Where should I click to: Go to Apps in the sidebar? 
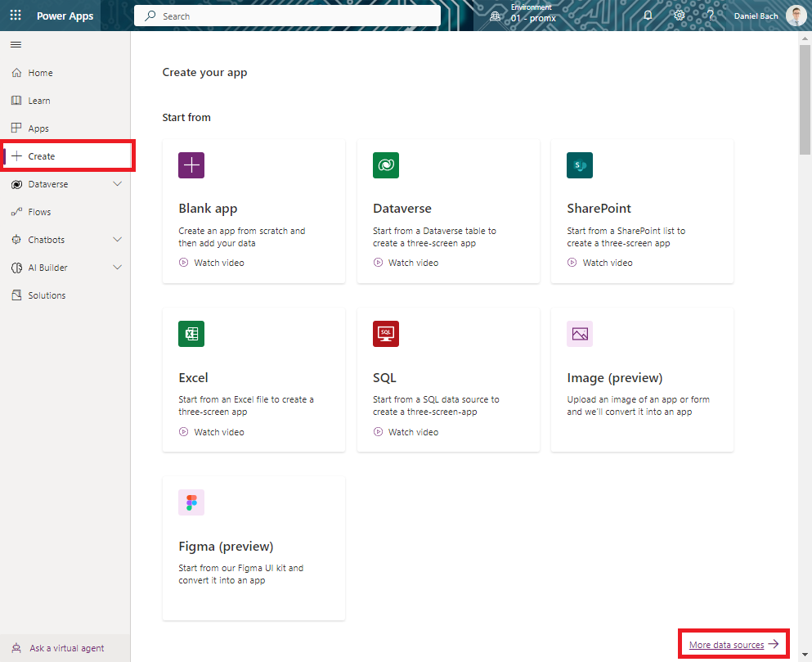tap(38, 128)
